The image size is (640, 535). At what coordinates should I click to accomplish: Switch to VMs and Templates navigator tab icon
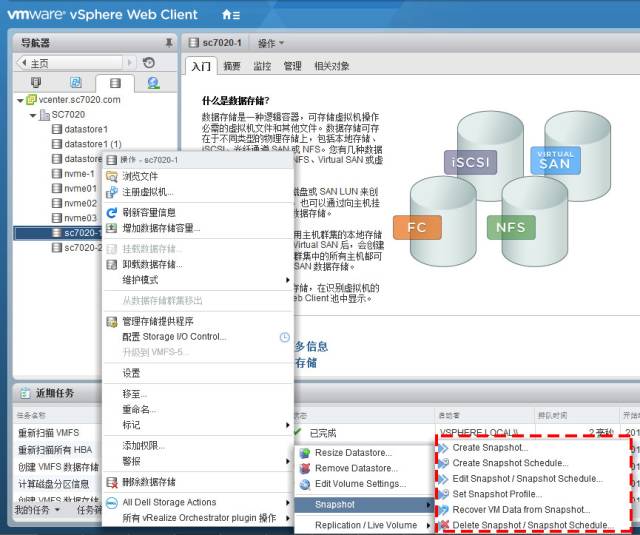click(76, 83)
